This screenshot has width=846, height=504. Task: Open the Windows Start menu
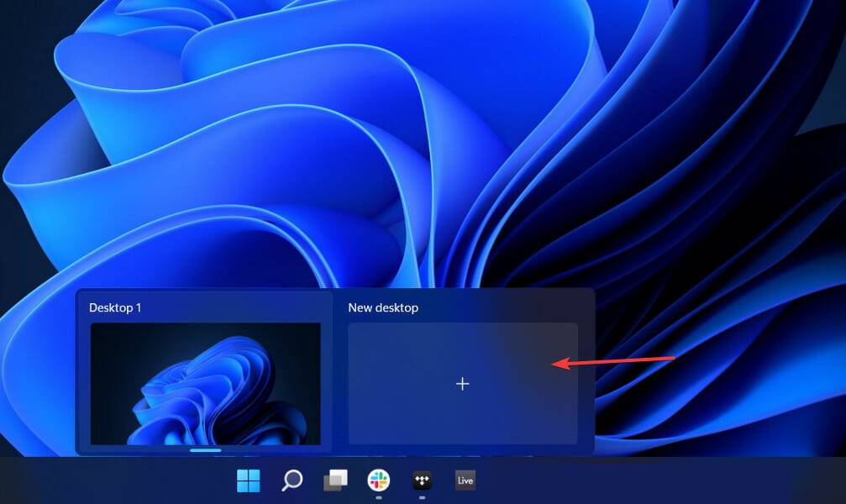point(249,480)
